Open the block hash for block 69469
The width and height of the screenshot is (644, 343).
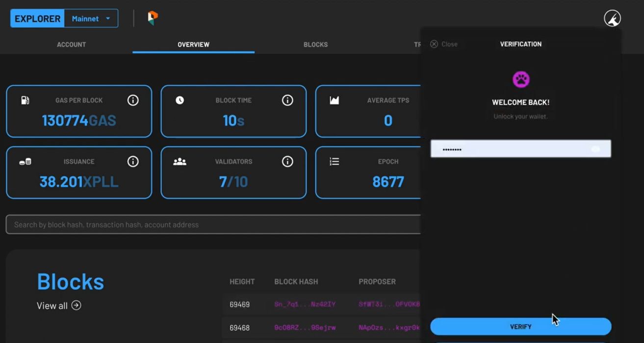coord(304,304)
